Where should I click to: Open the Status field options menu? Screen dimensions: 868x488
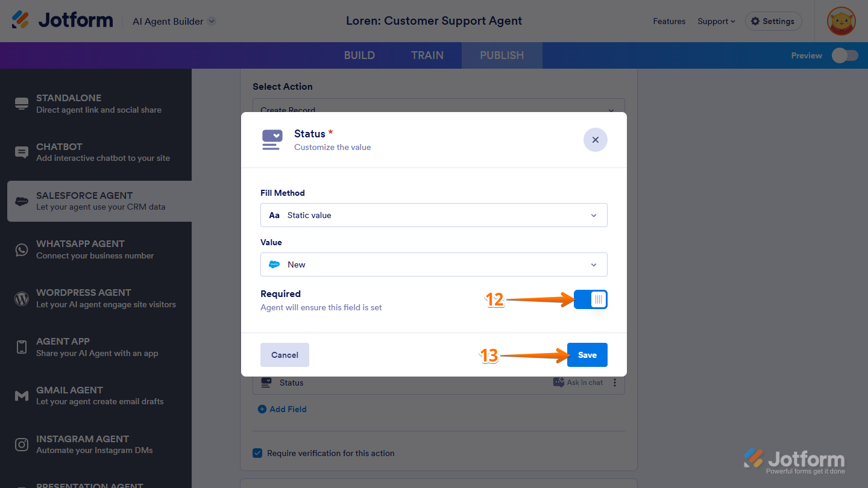pyautogui.click(x=615, y=382)
